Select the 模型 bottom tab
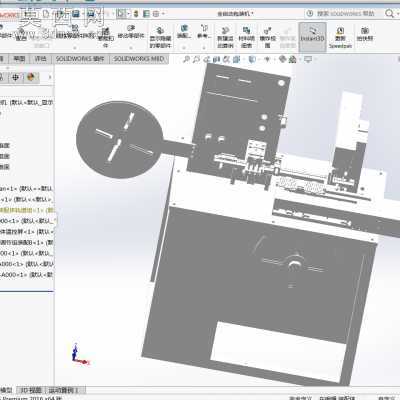 coord(7,390)
